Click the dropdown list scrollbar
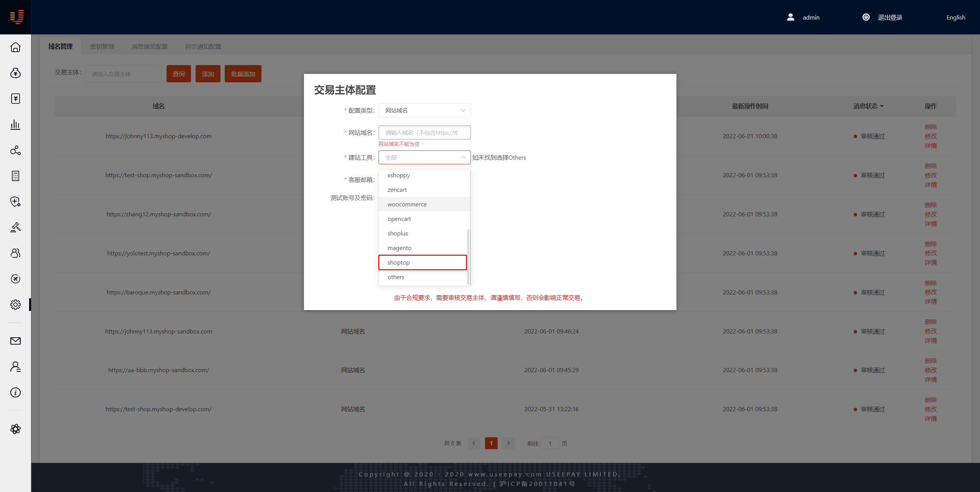 pos(468,257)
